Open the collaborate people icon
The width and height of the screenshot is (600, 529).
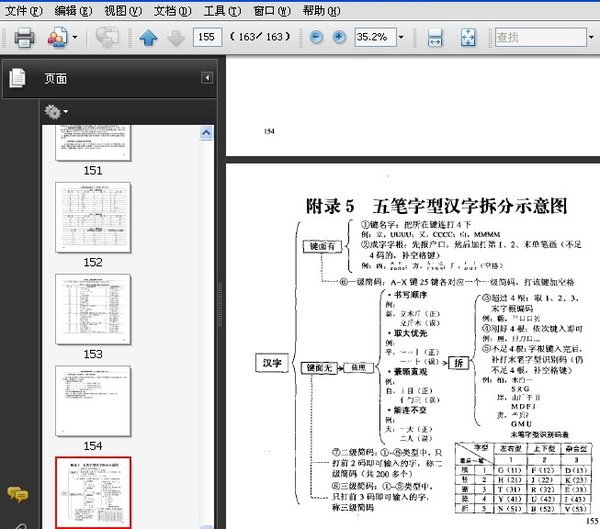coord(57,37)
